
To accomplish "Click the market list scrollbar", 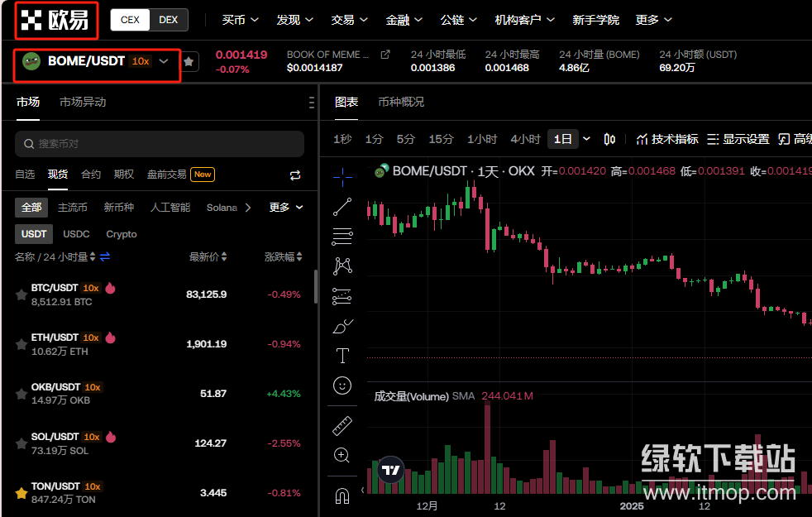I will point(316,286).
